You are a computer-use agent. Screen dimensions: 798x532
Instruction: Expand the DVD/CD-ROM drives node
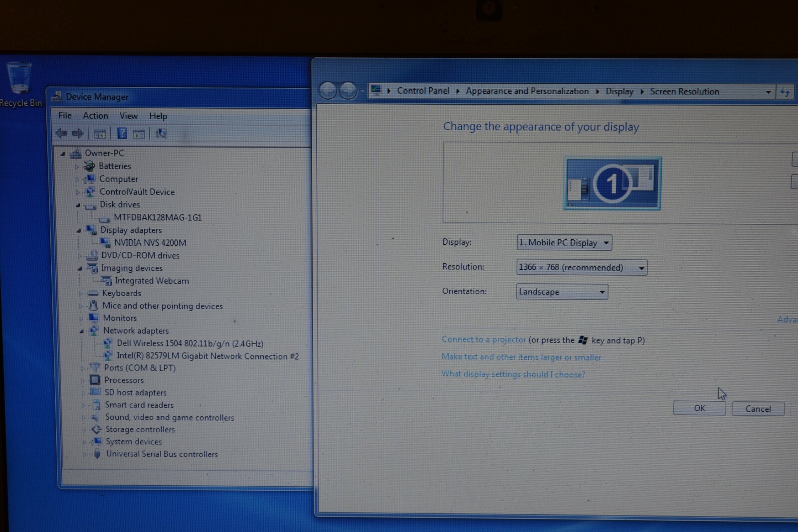tap(79, 256)
